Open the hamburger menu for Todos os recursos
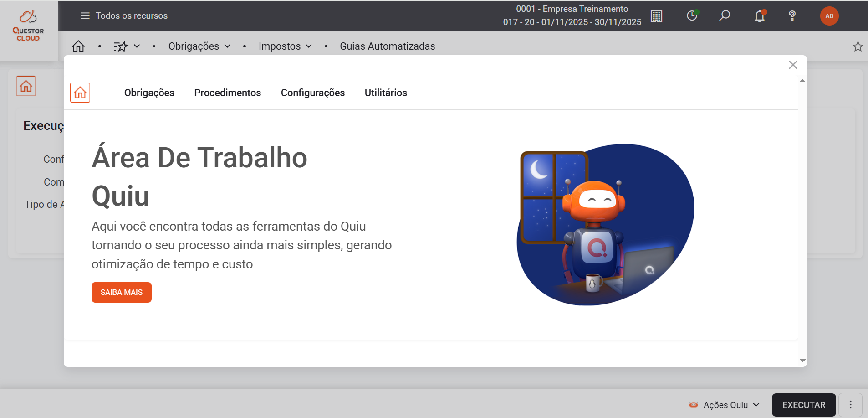 (x=85, y=16)
